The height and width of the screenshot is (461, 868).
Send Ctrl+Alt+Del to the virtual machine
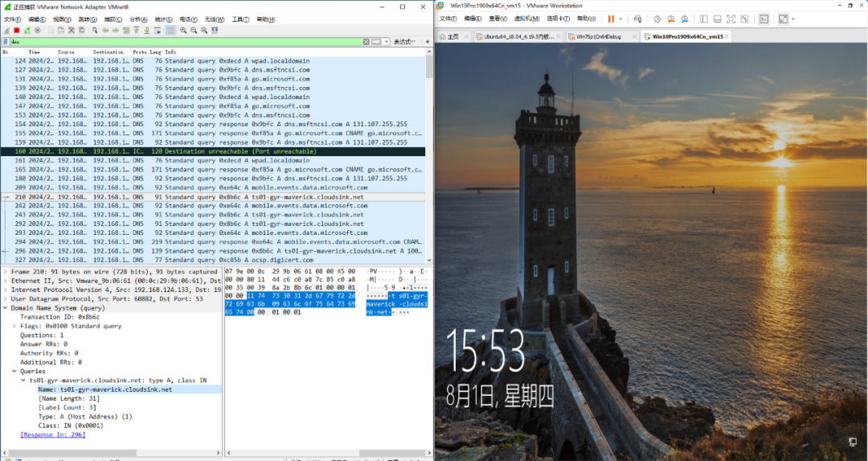click(x=637, y=19)
